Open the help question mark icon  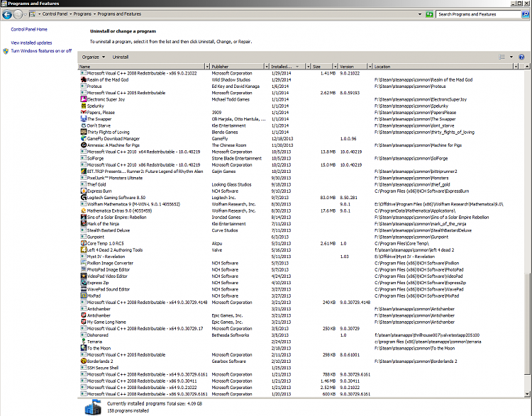[521, 57]
